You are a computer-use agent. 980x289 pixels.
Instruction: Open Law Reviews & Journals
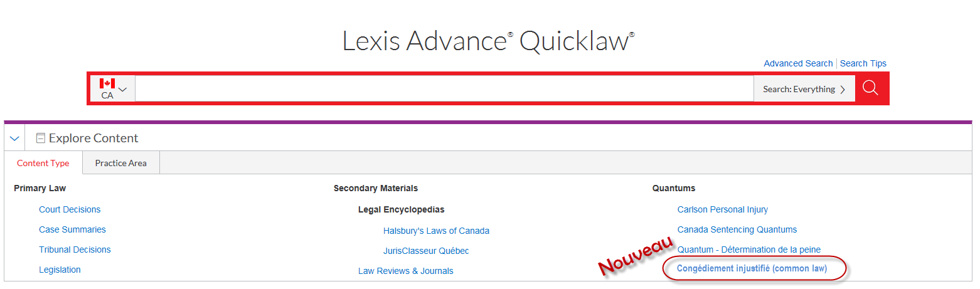(x=406, y=271)
